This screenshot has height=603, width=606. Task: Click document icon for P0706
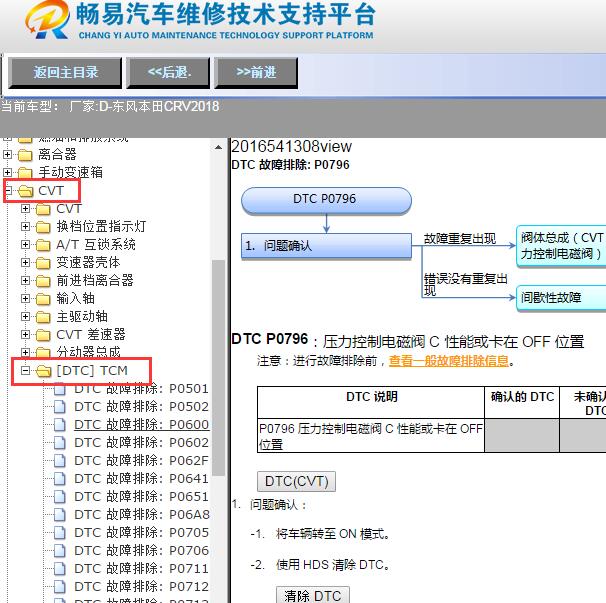pos(60,550)
